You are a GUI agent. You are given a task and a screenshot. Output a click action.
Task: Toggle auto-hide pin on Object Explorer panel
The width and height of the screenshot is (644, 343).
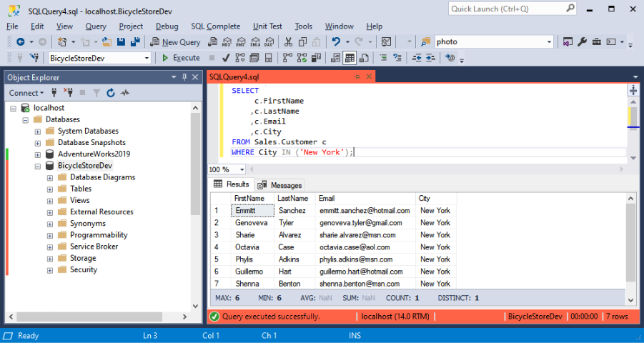184,77
